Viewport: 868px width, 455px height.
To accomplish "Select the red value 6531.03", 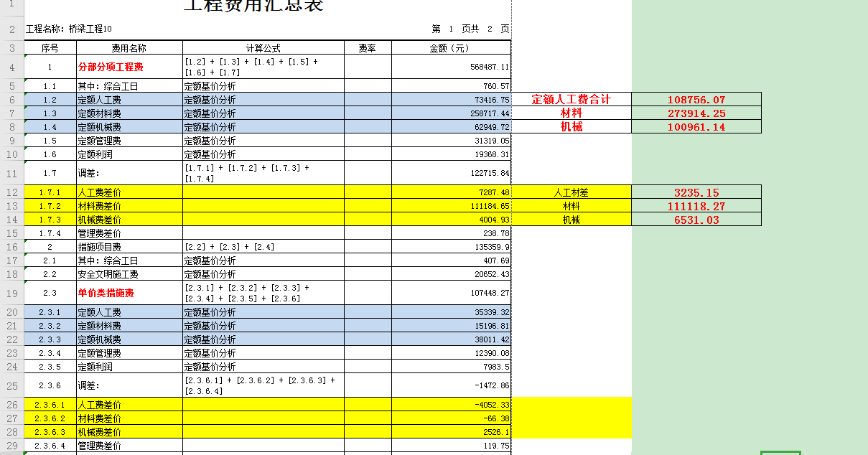I will 696,220.
